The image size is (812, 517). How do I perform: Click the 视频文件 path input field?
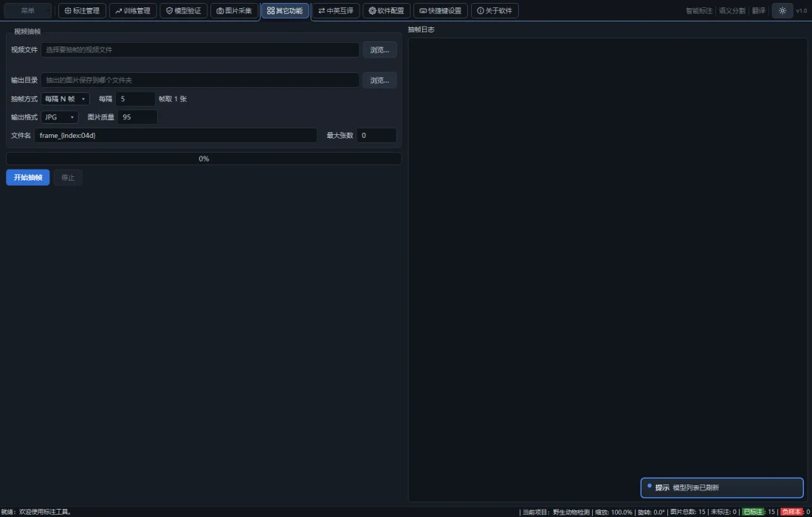tap(200, 49)
